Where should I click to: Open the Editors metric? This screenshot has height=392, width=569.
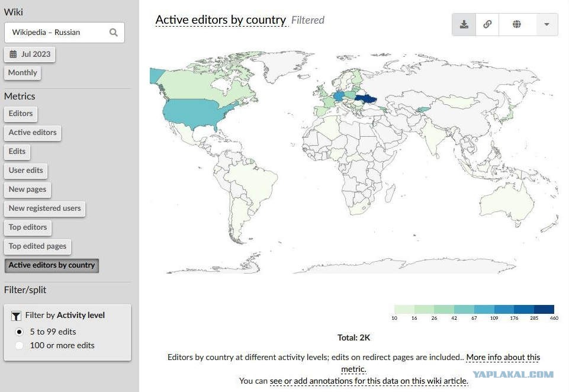(21, 114)
